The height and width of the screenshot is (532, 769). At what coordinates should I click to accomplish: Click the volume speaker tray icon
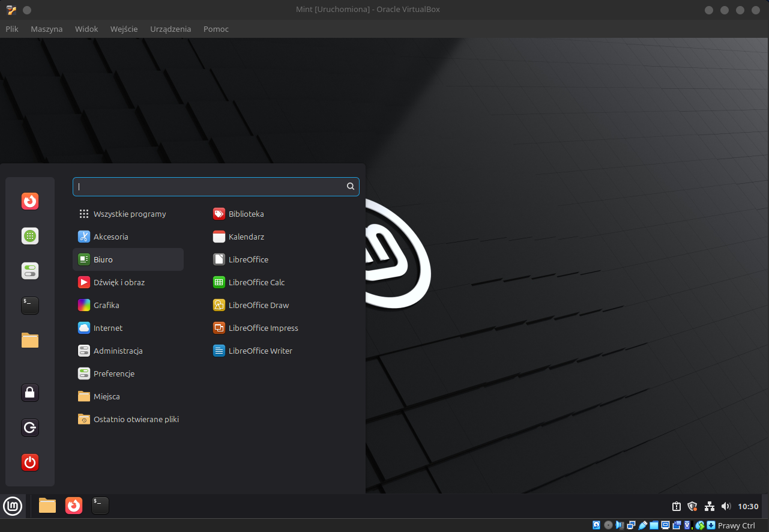point(726,506)
